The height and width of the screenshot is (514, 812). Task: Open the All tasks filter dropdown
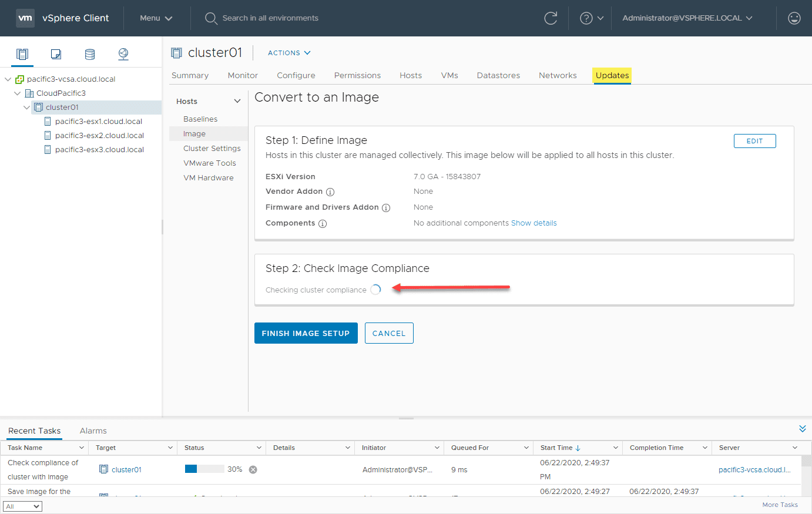(x=22, y=506)
